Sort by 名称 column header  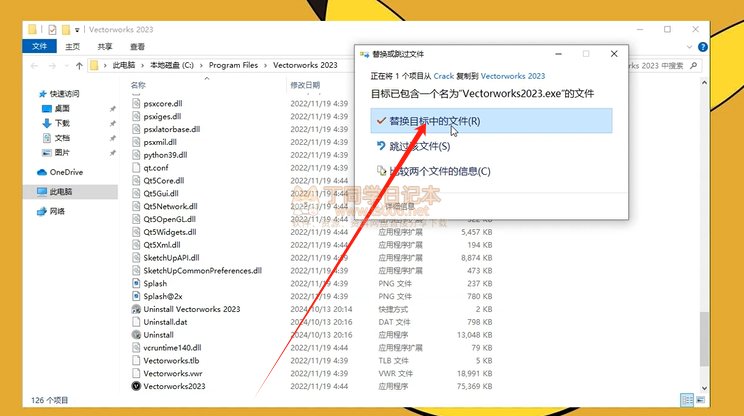coord(138,85)
